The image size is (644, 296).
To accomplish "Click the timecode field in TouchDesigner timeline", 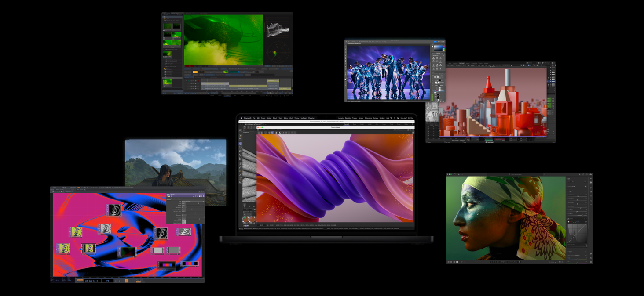I will 92,281.
